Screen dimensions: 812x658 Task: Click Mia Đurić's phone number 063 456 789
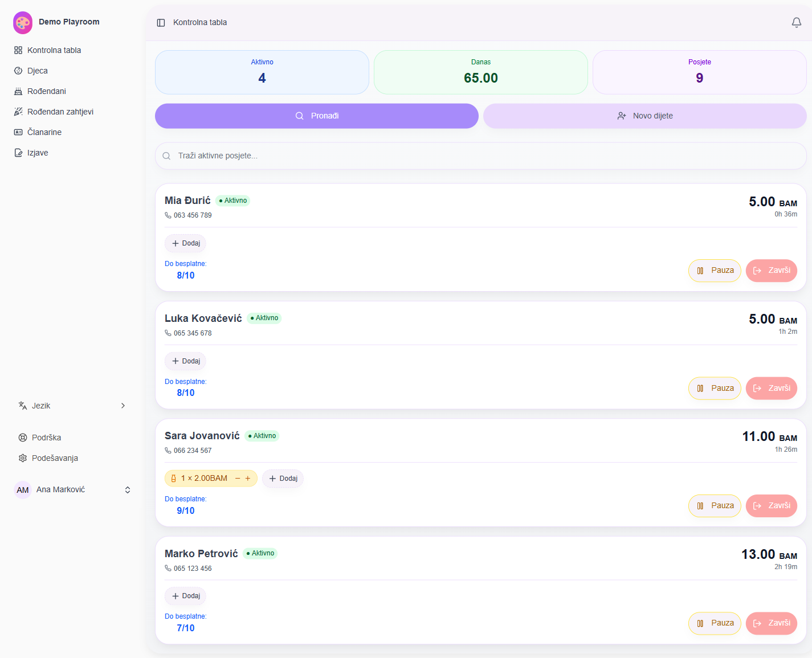point(193,215)
